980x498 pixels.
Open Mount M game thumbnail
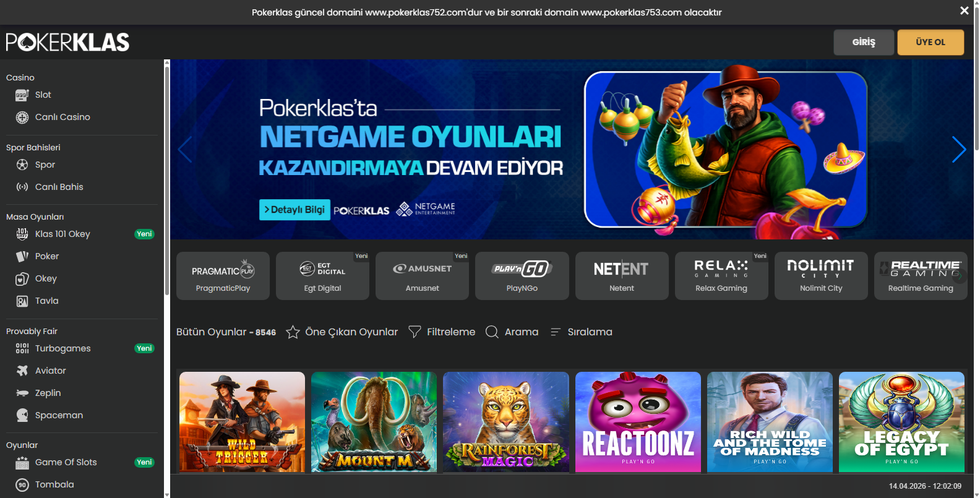point(374,422)
